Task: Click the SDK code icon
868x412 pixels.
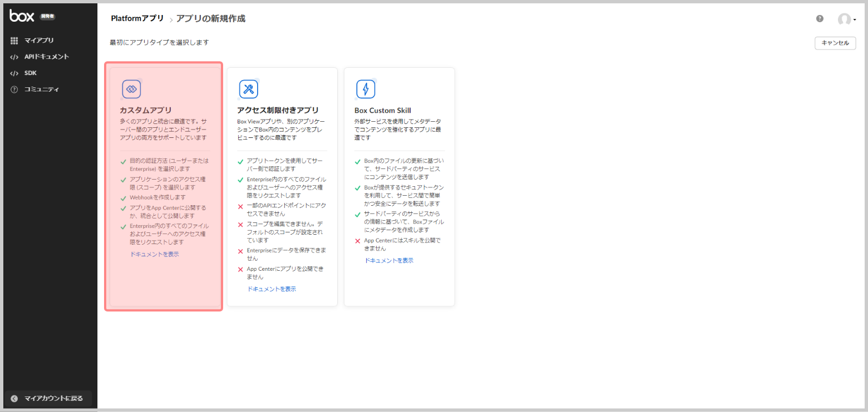Action: pos(14,73)
